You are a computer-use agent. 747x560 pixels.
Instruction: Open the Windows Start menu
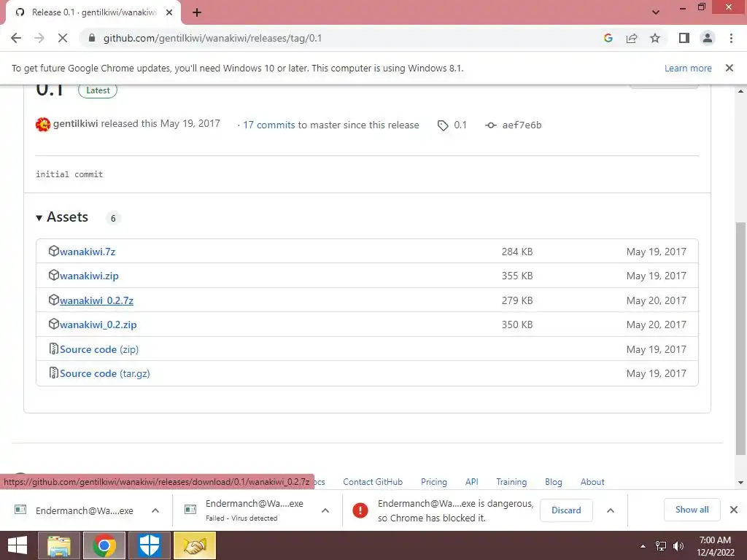click(x=18, y=545)
